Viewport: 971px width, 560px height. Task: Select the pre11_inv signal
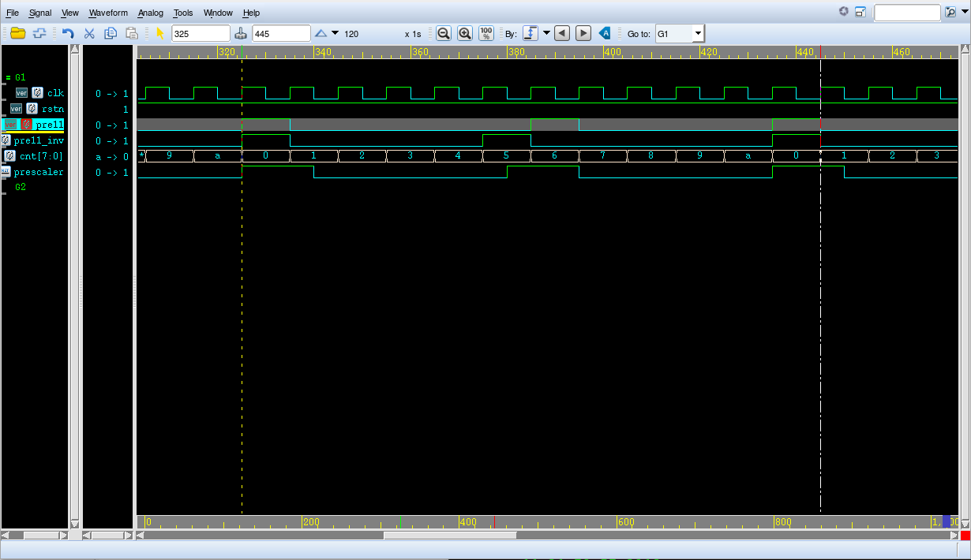coord(39,140)
